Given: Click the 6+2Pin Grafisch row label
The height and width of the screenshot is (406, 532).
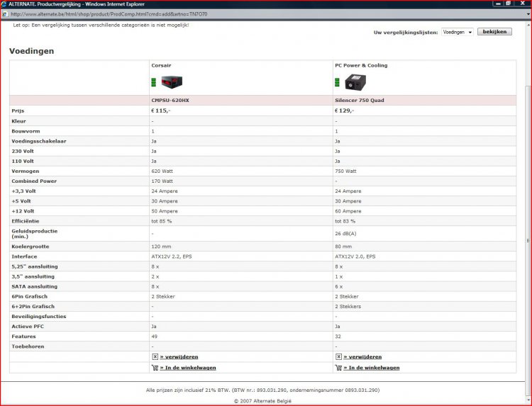Looking at the screenshot, I should 33,306.
